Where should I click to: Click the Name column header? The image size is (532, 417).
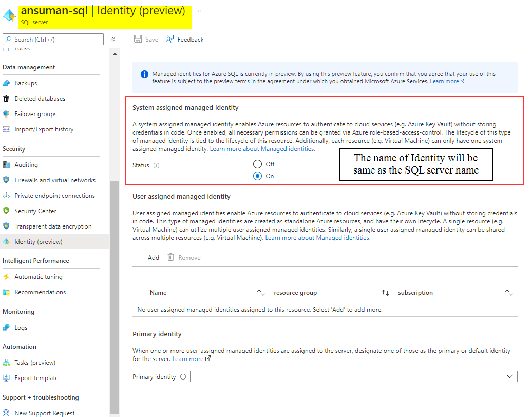[158, 293]
